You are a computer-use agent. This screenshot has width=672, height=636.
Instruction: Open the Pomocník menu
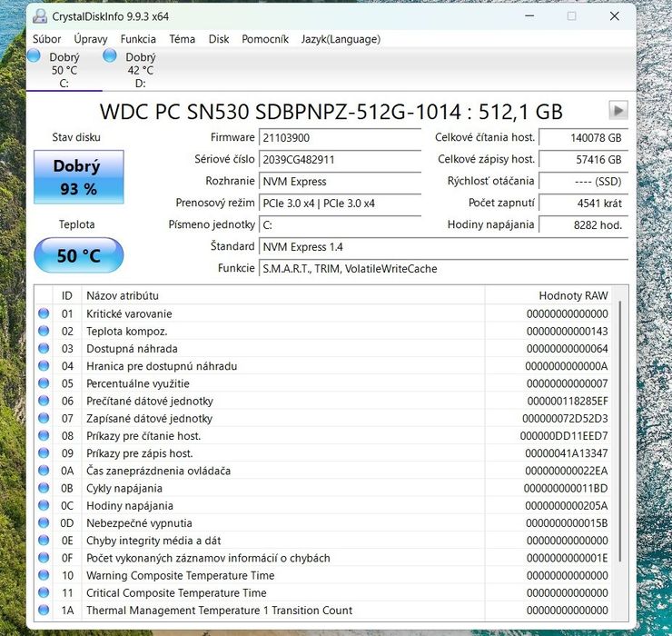click(265, 39)
